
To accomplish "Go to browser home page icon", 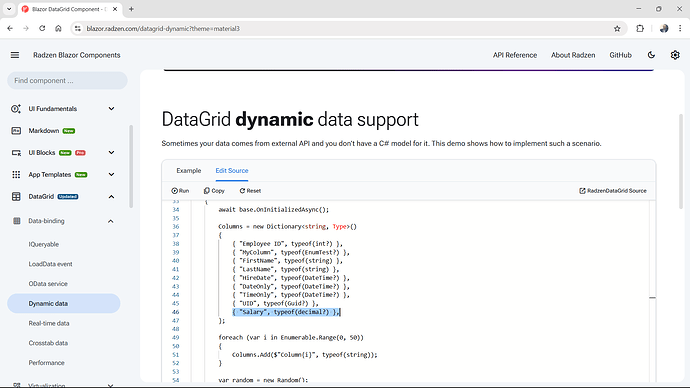I will point(58,29).
